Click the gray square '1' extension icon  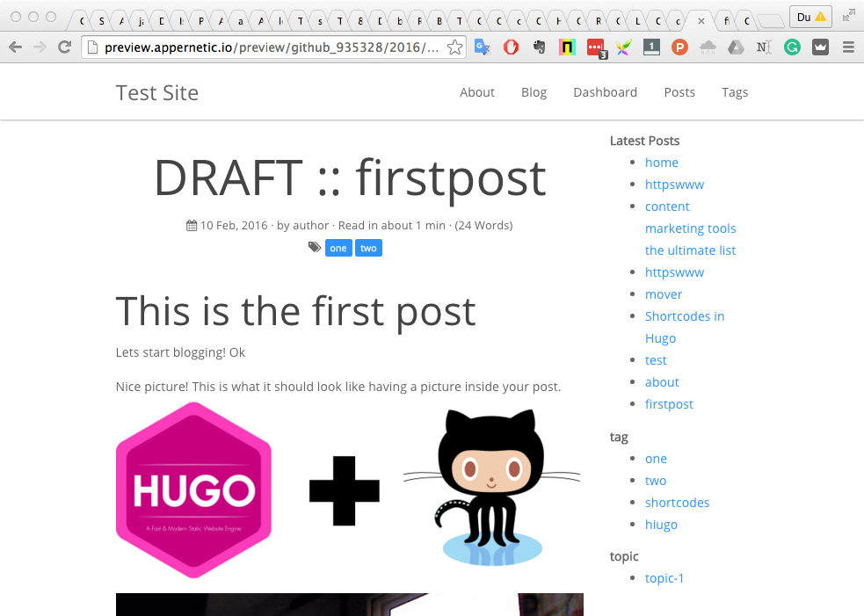coord(651,47)
